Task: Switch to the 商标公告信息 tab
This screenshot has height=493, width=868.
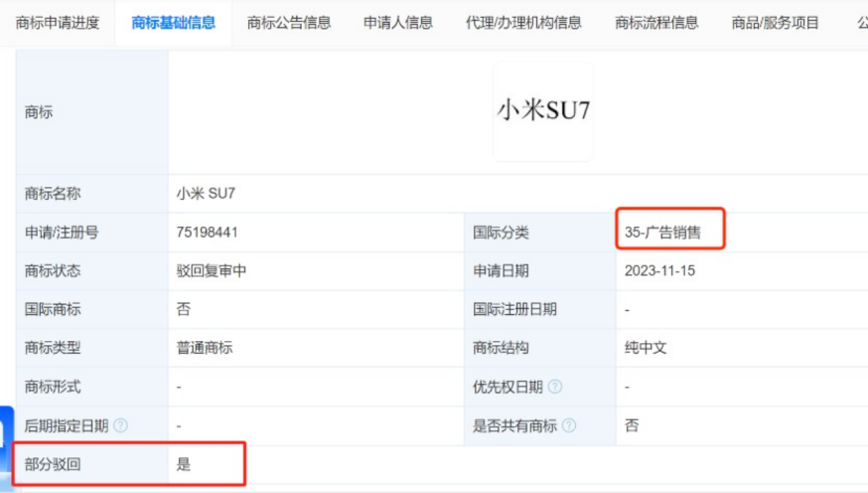Action: 289,23
